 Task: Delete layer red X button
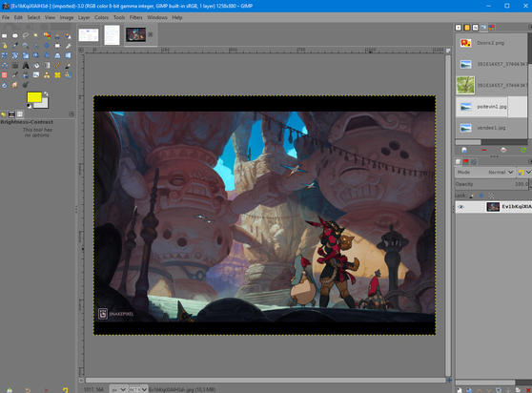528,390
